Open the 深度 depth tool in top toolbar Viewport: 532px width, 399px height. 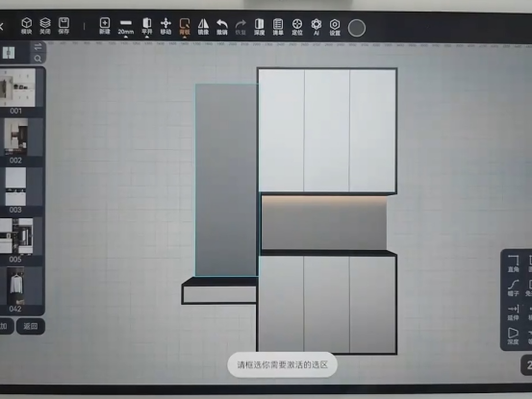pos(259,27)
